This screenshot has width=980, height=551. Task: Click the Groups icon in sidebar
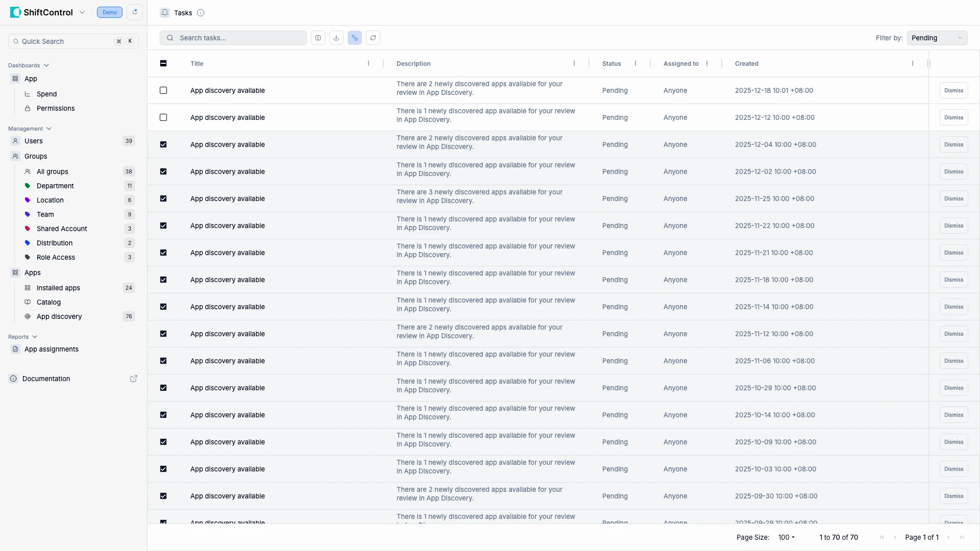(x=15, y=156)
